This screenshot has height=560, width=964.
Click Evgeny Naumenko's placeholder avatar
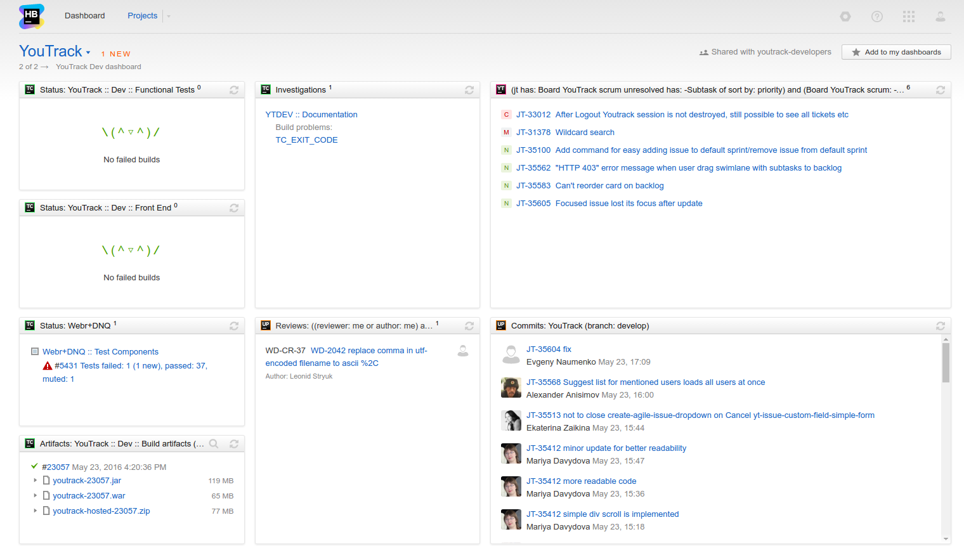click(x=511, y=355)
